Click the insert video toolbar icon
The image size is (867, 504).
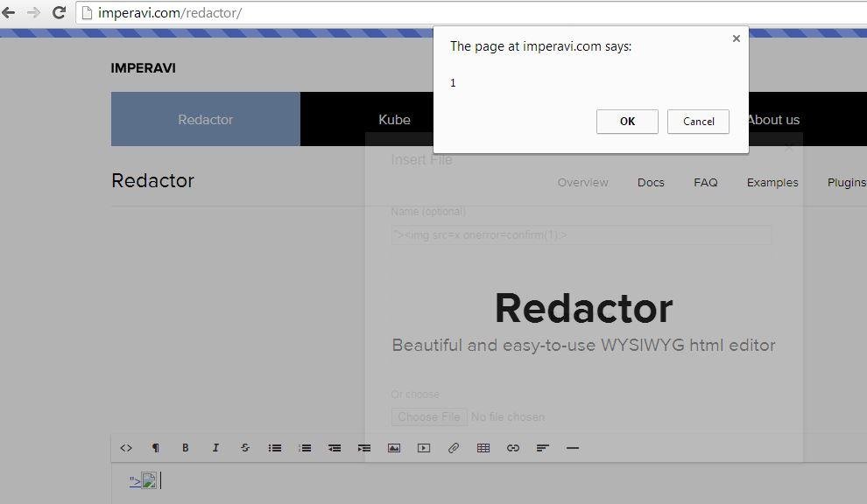tap(424, 448)
